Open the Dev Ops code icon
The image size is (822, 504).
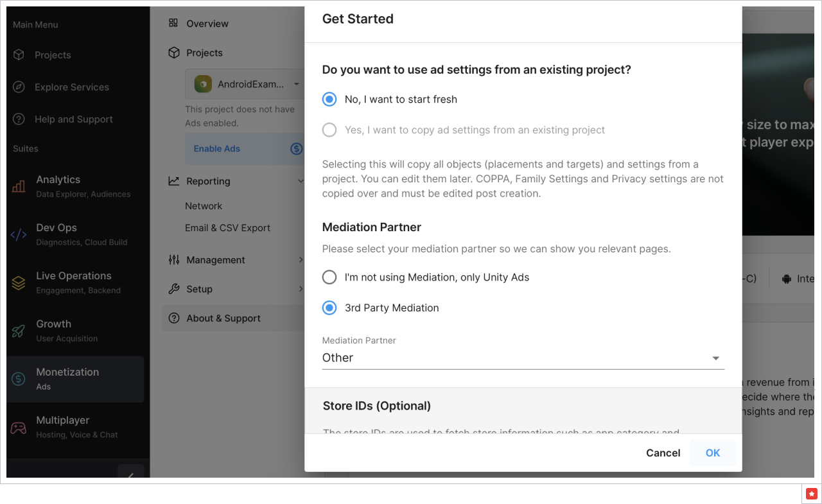[x=19, y=234]
